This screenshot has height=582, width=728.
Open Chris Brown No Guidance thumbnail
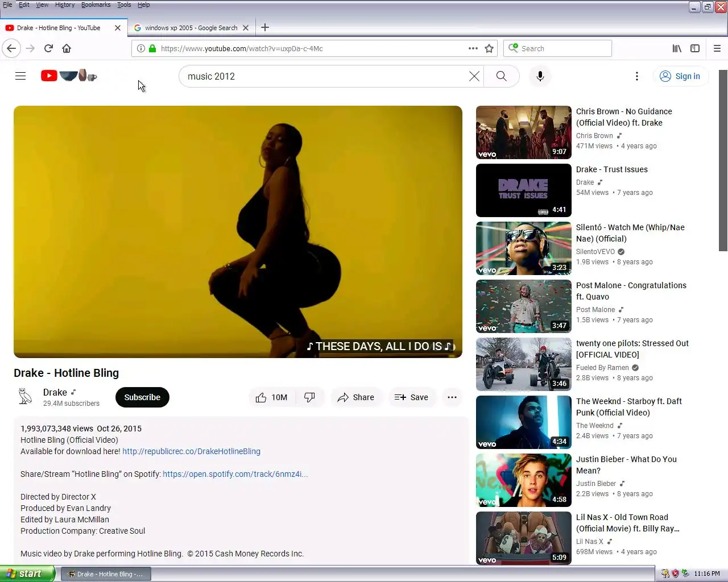[x=524, y=132]
